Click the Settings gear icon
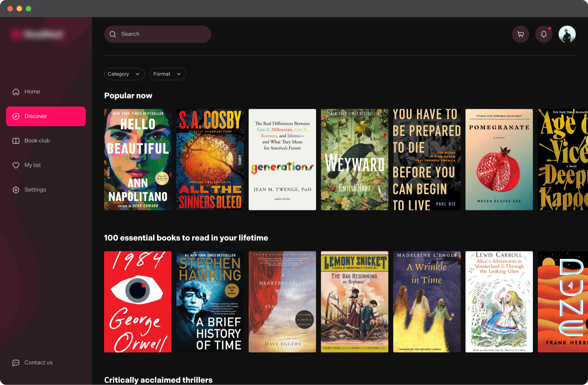The image size is (588, 385). point(16,190)
